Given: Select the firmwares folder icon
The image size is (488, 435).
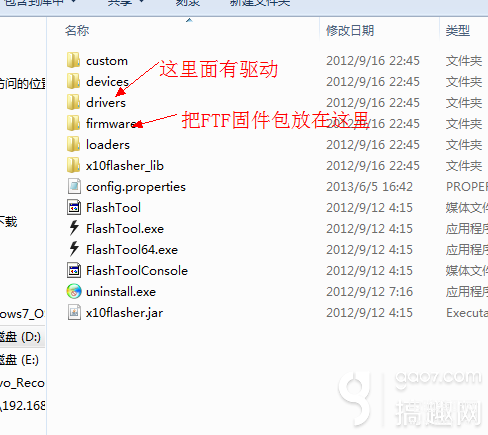Looking at the screenshot, I should 73,123.
